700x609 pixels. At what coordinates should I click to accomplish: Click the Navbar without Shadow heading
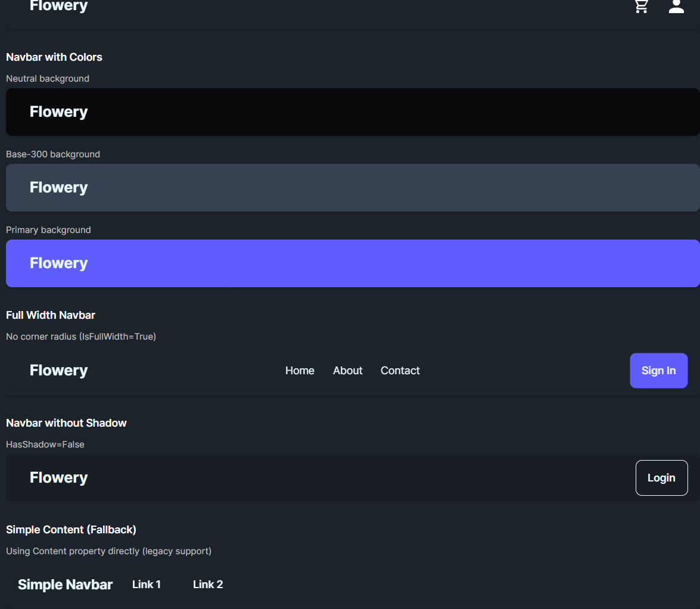point(66,423)
